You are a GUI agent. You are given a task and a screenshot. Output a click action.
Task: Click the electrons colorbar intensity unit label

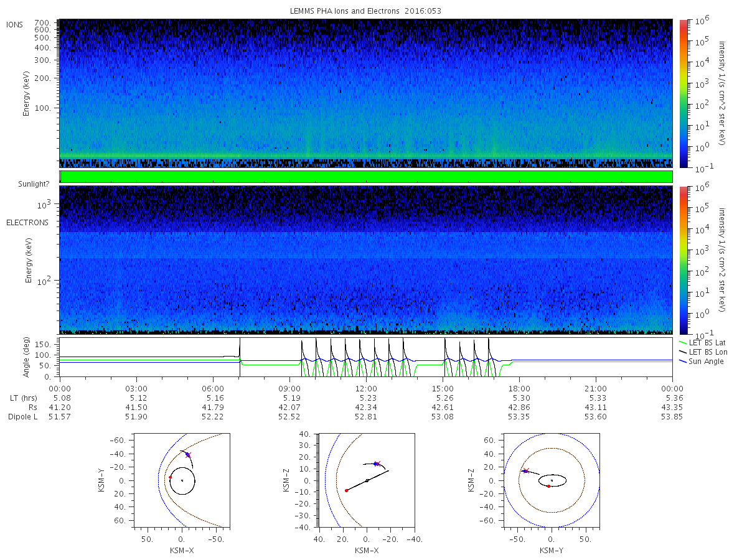pos(722,259)
